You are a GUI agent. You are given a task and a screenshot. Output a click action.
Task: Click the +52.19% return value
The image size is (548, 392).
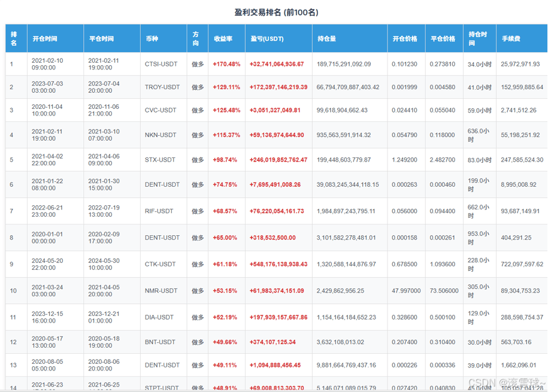(x=225, y=318)
